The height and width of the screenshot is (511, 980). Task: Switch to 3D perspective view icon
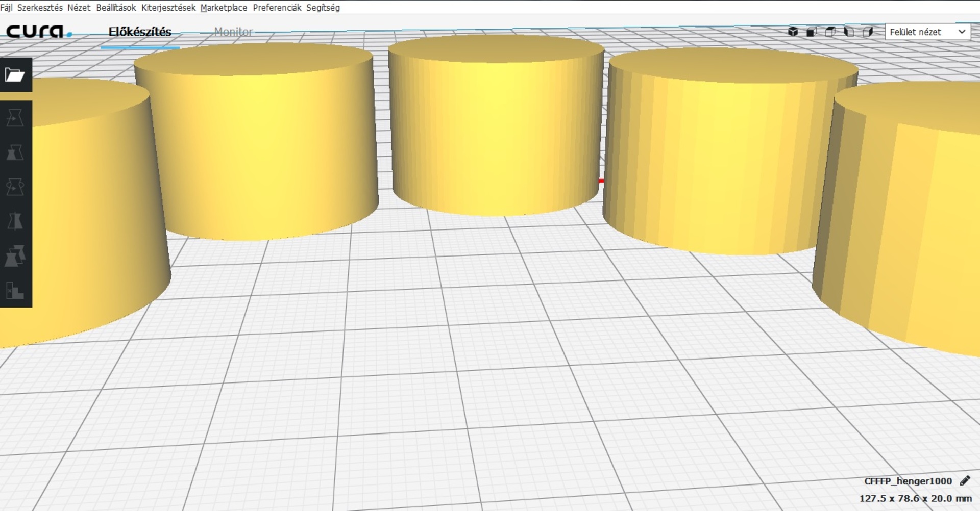tap(793, 32)
